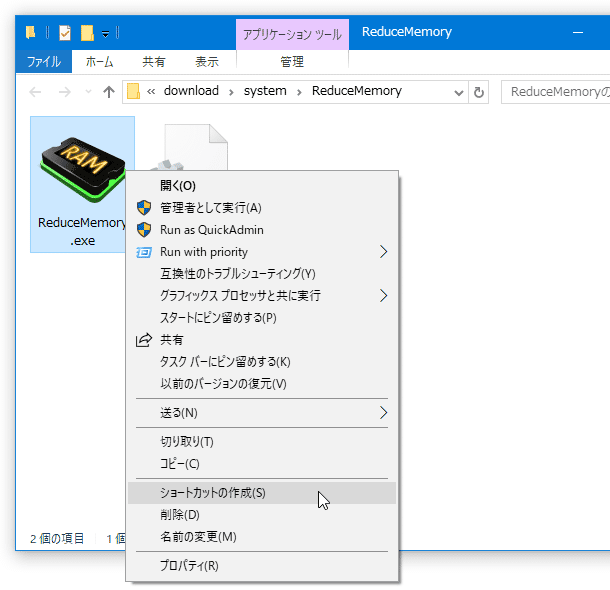Image resolution: width=610 pixels, height=590 pixels.
Task: Click the system breadcrumb segment
Action: click(265, 91)
